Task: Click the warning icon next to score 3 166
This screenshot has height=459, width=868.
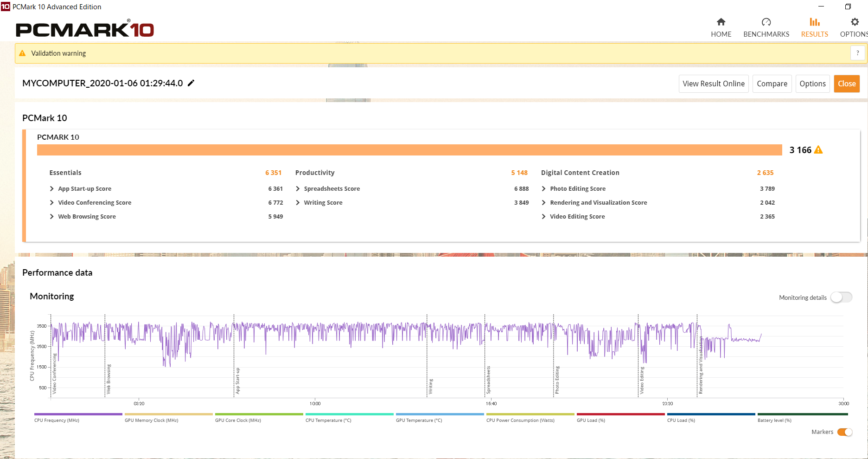Action: (x=818, y=150)
